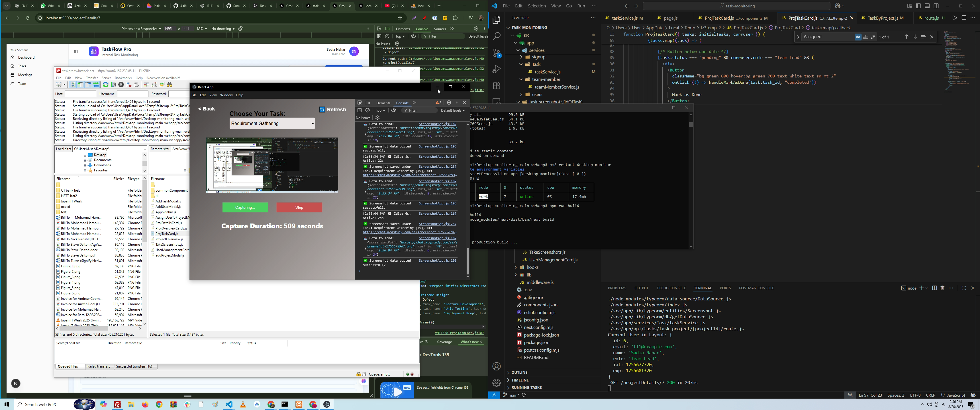Open the Transfer menu in FileZilla
Viewport: 980px width, 410px height.
(x=92, y=78)
